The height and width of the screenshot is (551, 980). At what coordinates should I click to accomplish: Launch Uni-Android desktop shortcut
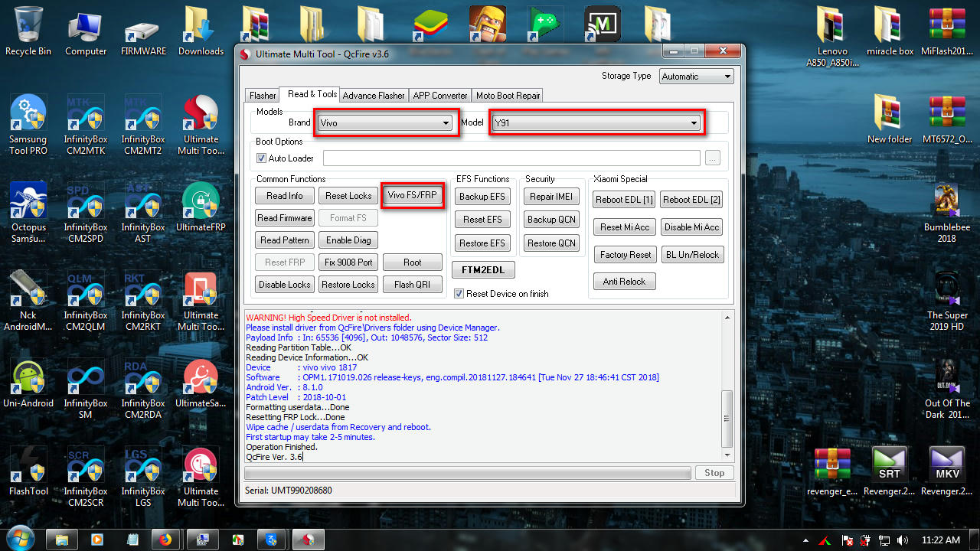28,383
